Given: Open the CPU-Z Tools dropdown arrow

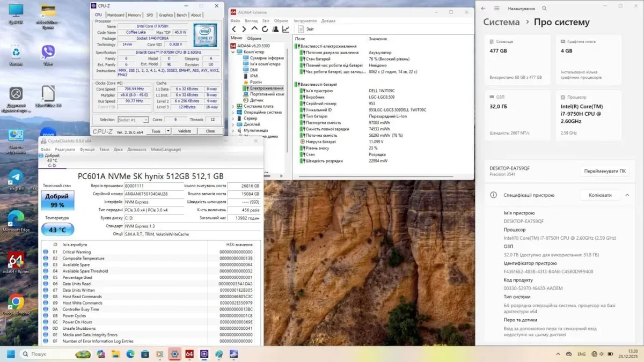Looking at the screenshot, I should pos(168,131).
